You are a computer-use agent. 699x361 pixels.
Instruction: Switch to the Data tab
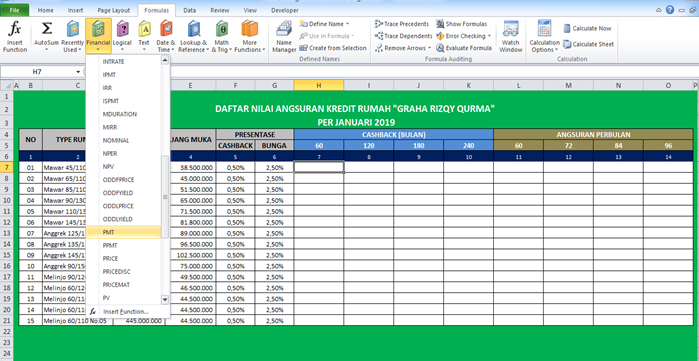189,10
